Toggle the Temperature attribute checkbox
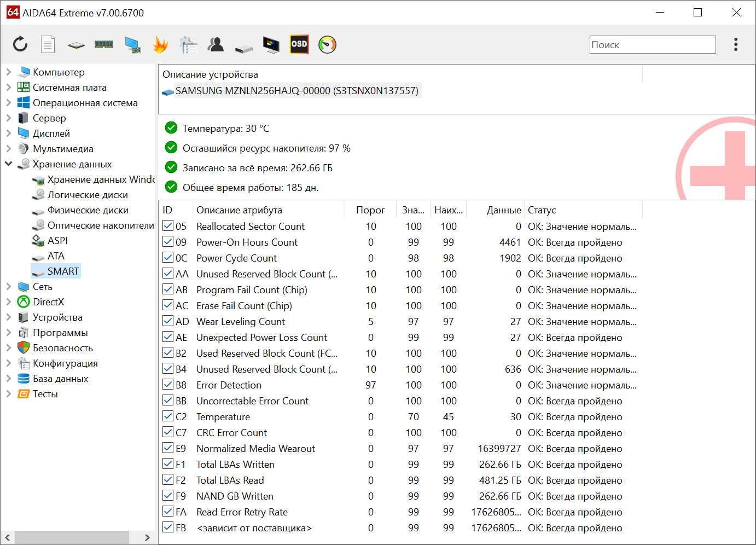 coord(168,416)
